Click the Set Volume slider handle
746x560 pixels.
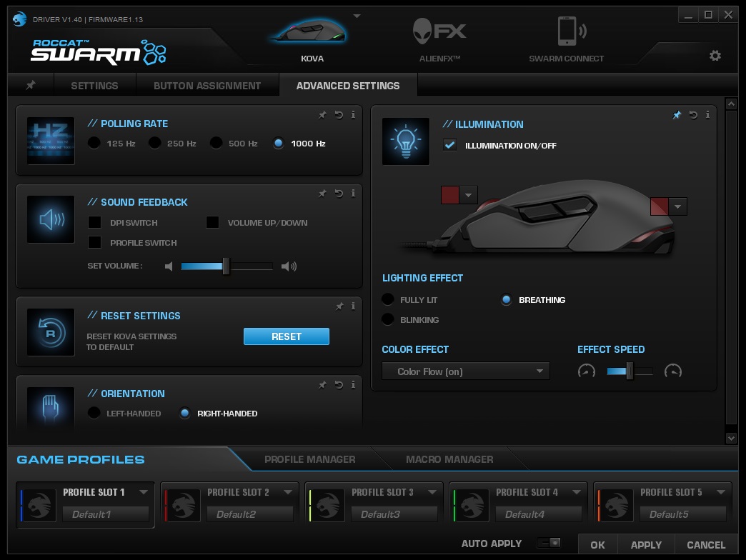pyautogui.click(x=226, y=266)
